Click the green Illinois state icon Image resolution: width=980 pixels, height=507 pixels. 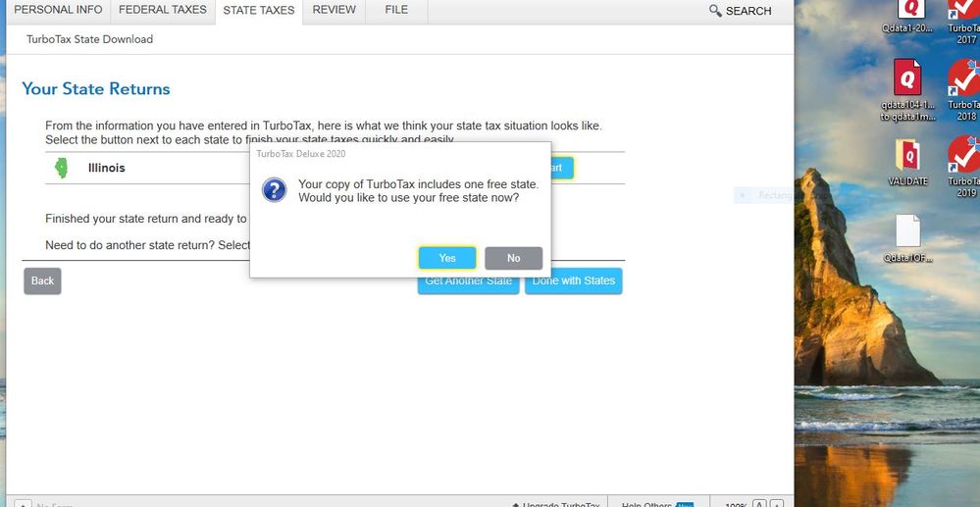click(61, 168)
